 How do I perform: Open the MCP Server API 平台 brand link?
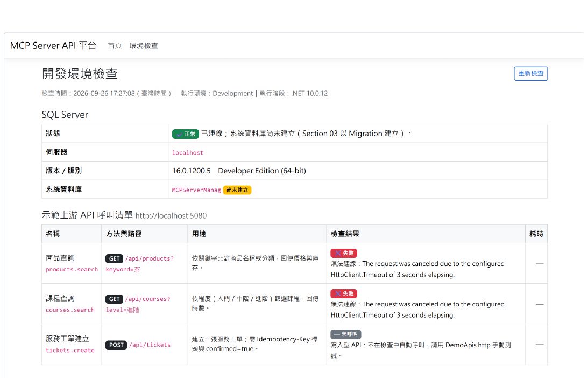(x=53, y=46)
